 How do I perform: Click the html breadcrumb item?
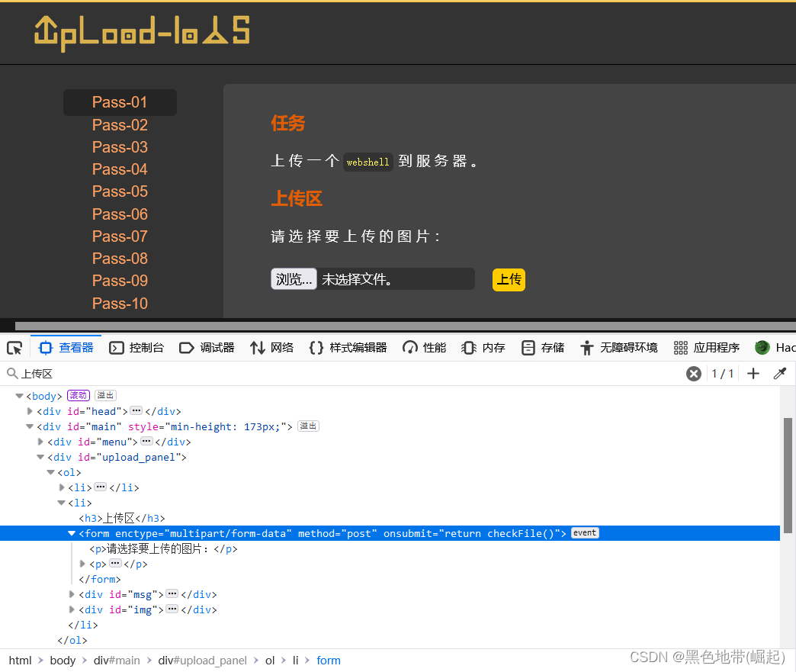click(x=20, y=661)
